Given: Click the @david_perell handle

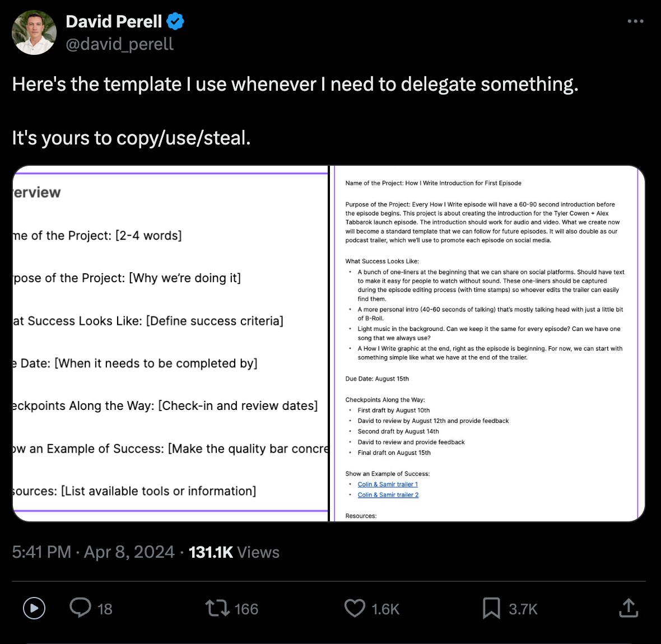Looking at the screenshot, I should tap(120, 44).
